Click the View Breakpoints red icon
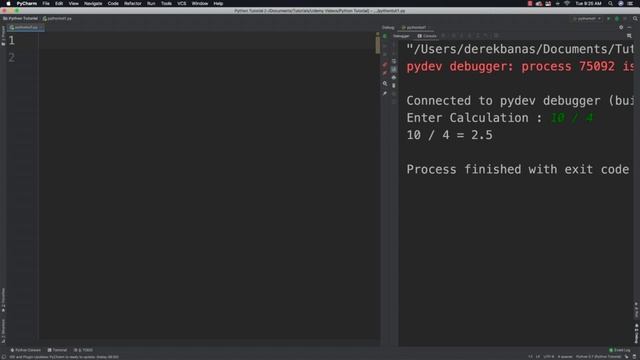640x360 pixels. (x=385, y=64)
